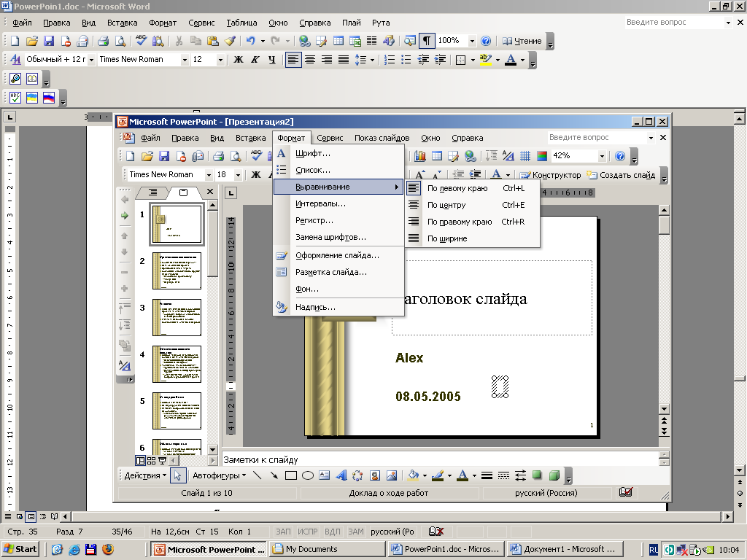Click the Создать слайд button

(621, 175)
